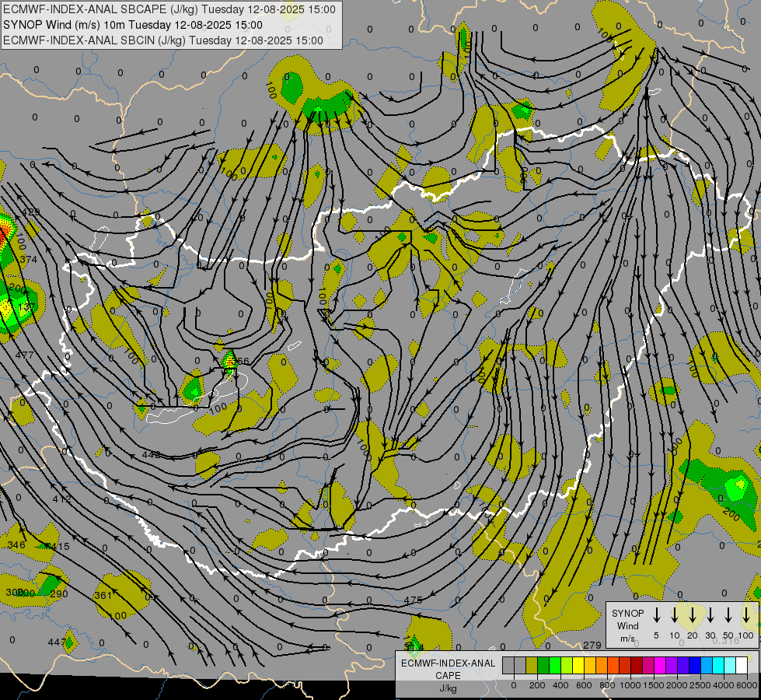761x700 pixels.
Task: Click the 1000 tick label on the color bar
Action: [630, 685]
